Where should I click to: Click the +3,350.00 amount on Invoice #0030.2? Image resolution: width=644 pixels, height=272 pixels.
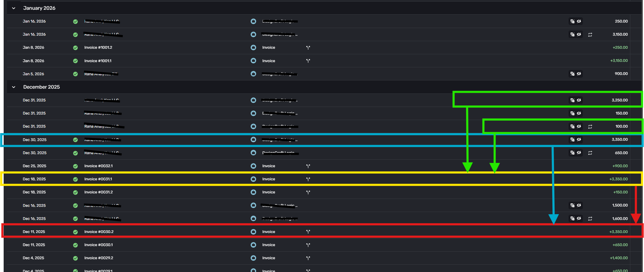(x=618, y=232)
